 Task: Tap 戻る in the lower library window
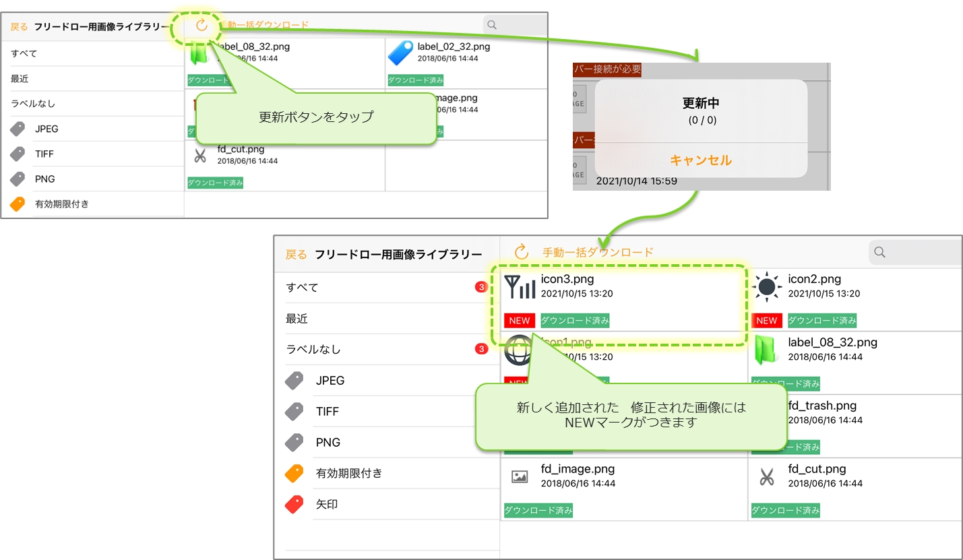click(297, 255)
